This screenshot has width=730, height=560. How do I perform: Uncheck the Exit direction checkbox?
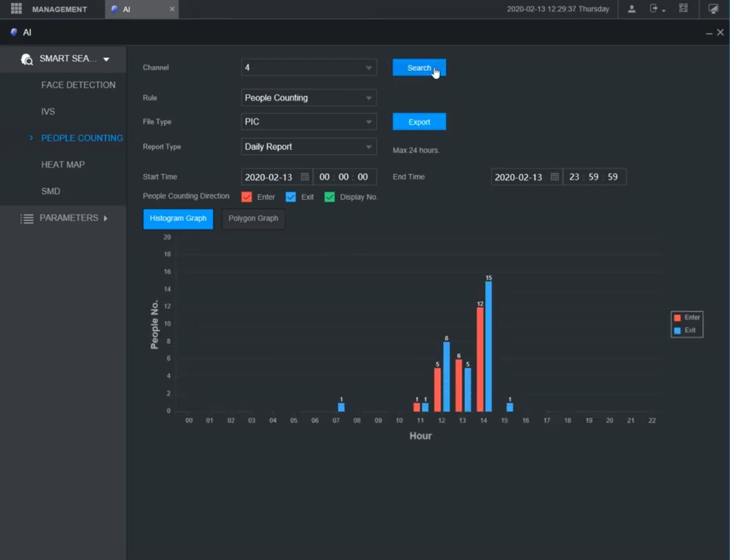coord(291,197)
